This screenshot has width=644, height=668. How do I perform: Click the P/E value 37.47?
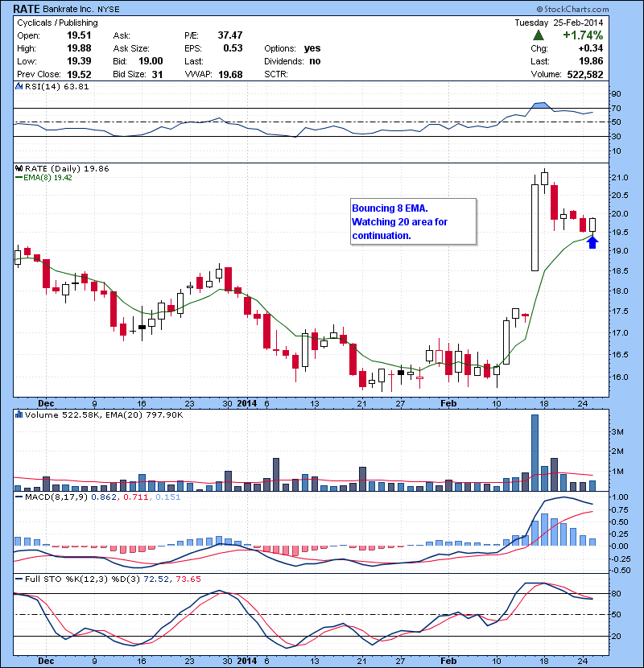pyautogui.click(x=230, y=35)
